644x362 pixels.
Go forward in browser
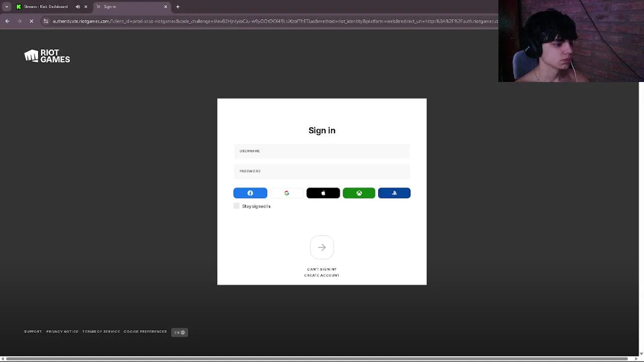[x=19, y=21]
